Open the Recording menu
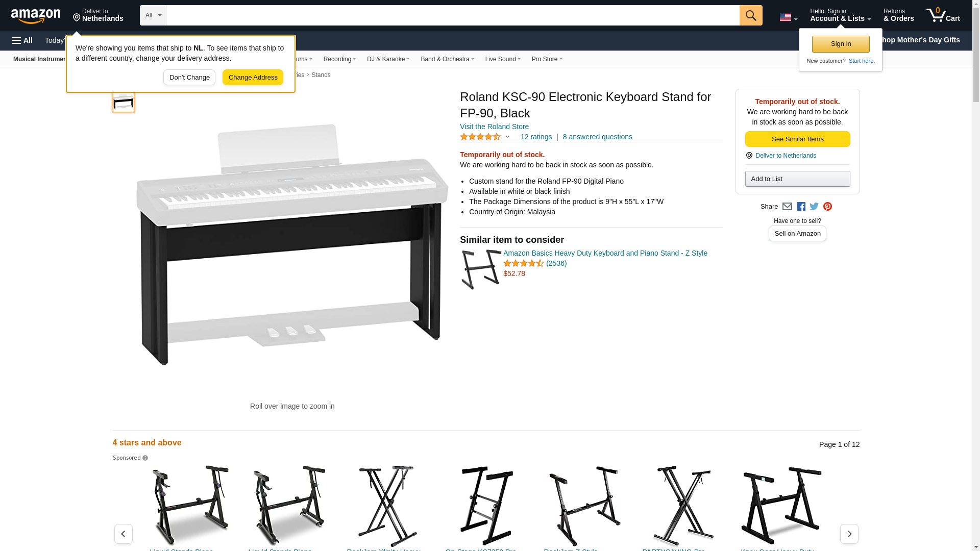 pos(339,59)
